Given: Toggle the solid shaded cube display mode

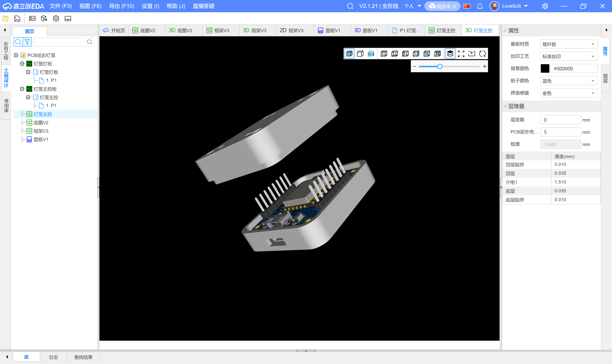Looking at the screenshot, I should click(x=349, y=54).
